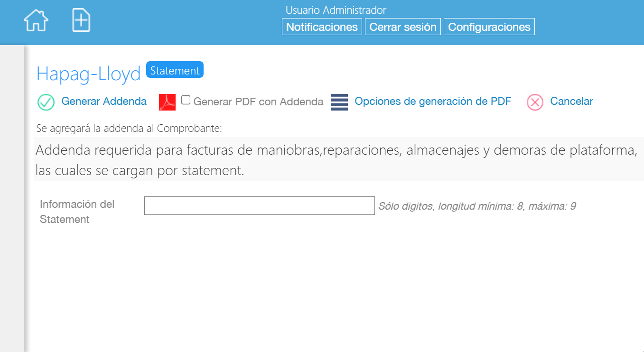This screenshot has height=352, width=644.
Task: Click the green checkmark Generar Addenda icon
Action: pyautogui.click(x=46, y=102)
